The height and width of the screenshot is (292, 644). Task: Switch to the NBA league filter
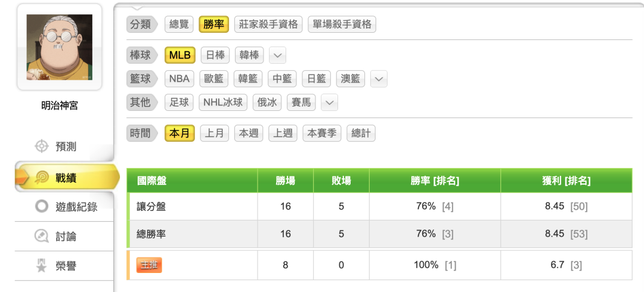[179, 79]
